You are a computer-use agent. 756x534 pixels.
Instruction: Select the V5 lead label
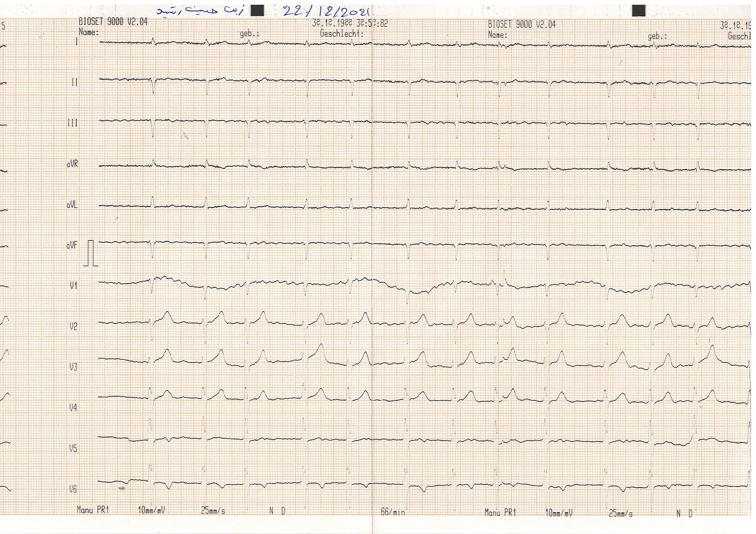73,449
